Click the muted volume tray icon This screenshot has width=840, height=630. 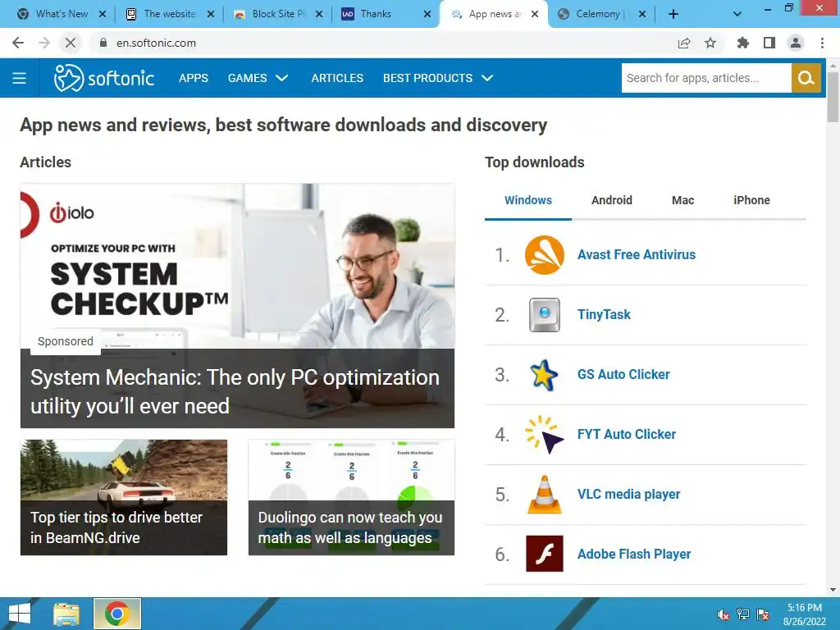click(x=724, y=614)
